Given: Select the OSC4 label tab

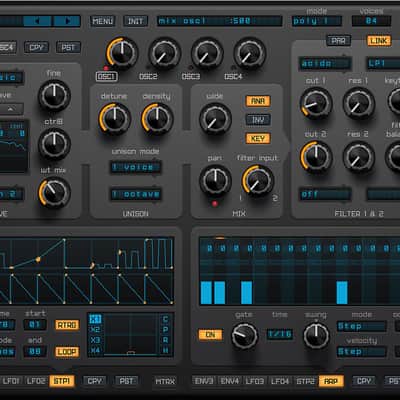Looking at the screenshot, I should [233, 77].
